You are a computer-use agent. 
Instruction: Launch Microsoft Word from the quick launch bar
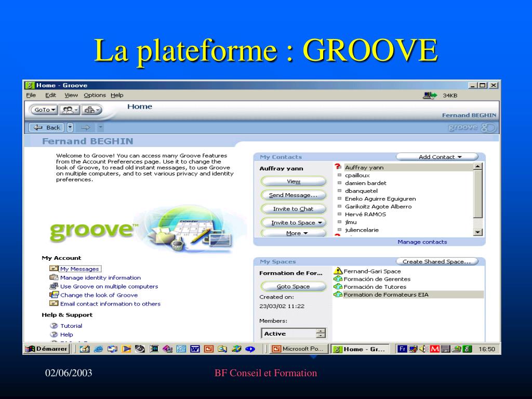(195, 349)
